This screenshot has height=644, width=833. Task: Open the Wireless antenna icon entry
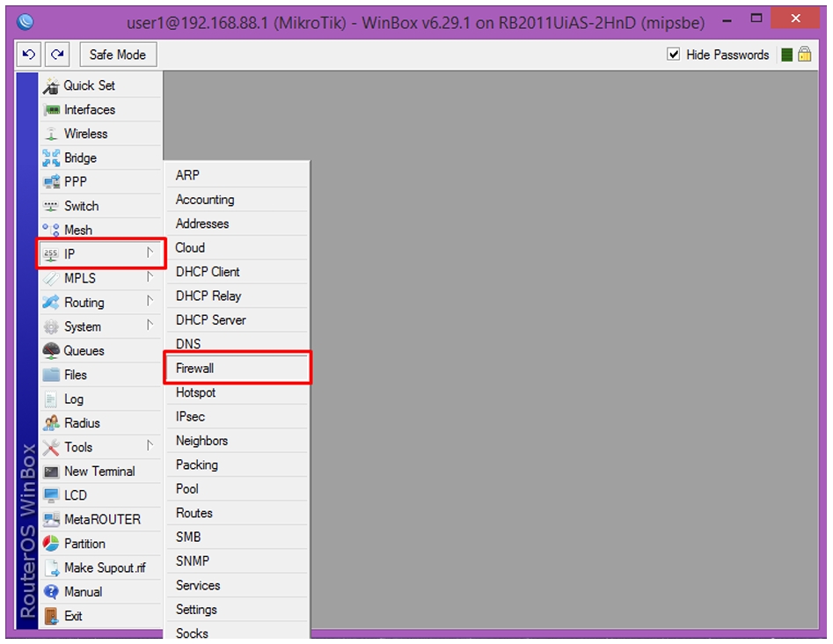(x=51, y=134)
